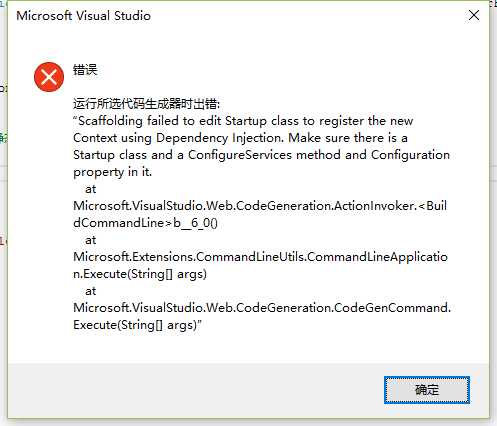Viewport: 497px width, 426px height.
Task: Click the n.Execute(String[] args) line
Action: 140,274
